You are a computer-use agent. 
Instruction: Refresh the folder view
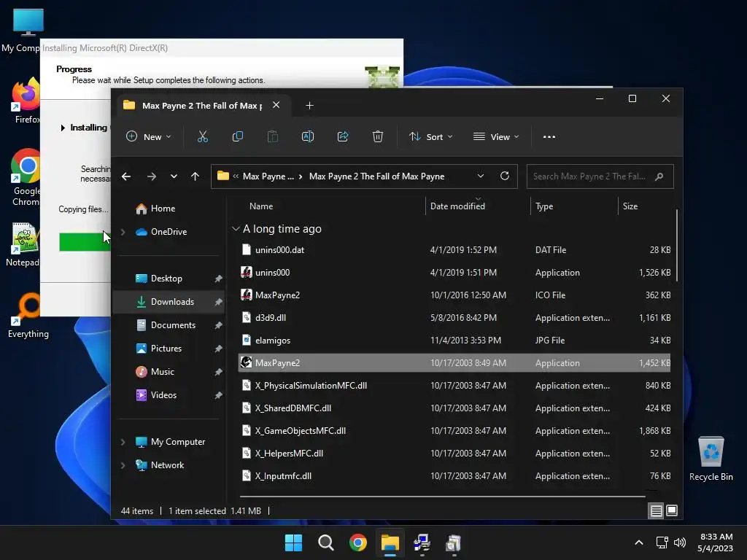pyautogui.click(x=505, y=176)
